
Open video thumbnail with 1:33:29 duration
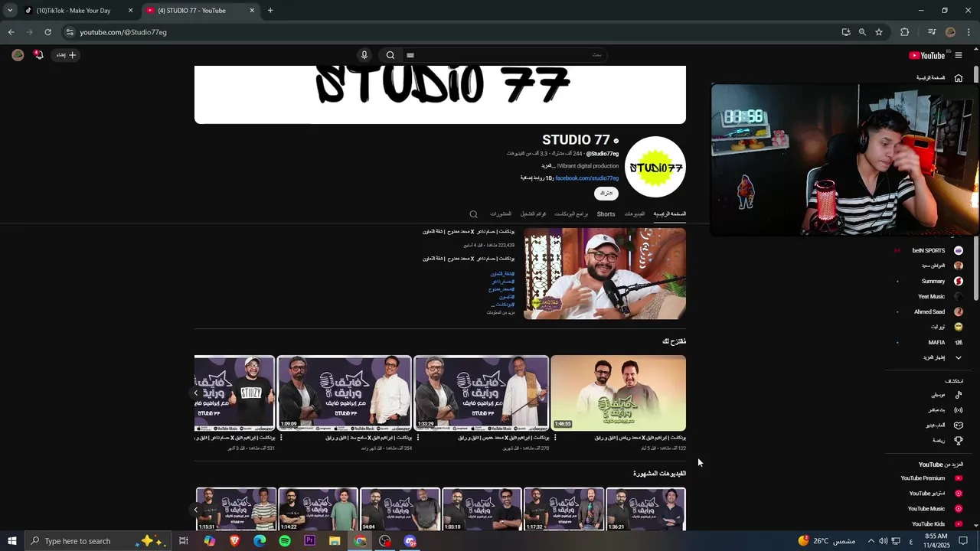click(481, 393)
